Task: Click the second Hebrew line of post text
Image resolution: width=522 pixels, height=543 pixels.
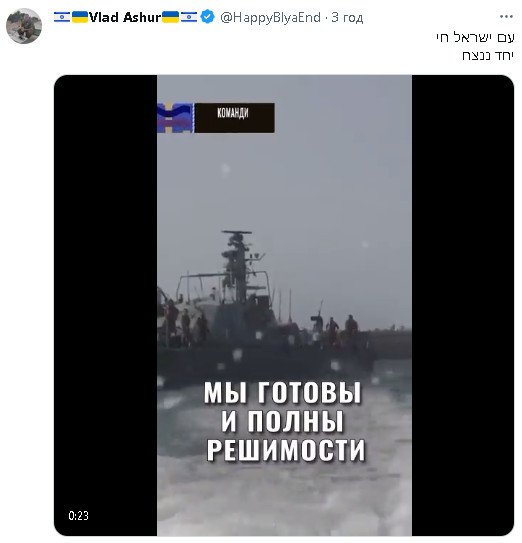Action: tap(488, 55)
